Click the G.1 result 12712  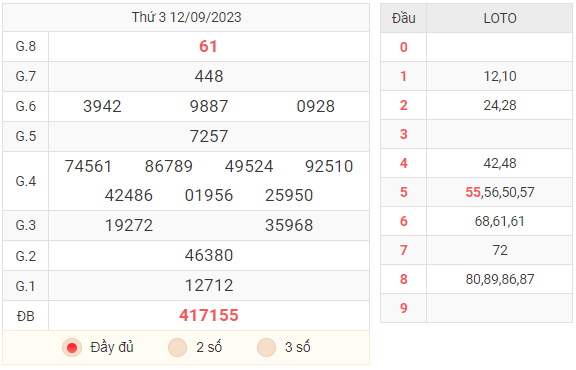[209, 286]
